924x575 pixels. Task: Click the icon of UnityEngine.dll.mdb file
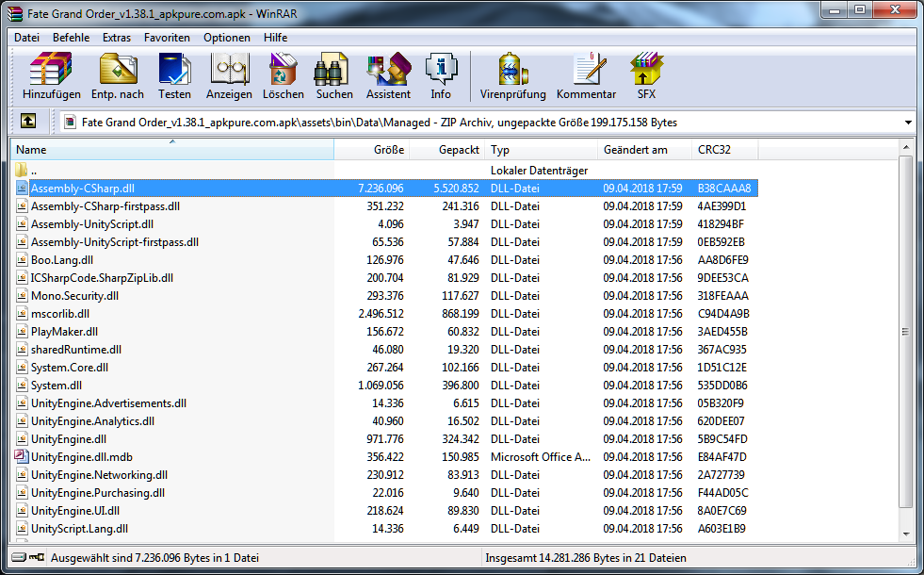click(22, 456)
